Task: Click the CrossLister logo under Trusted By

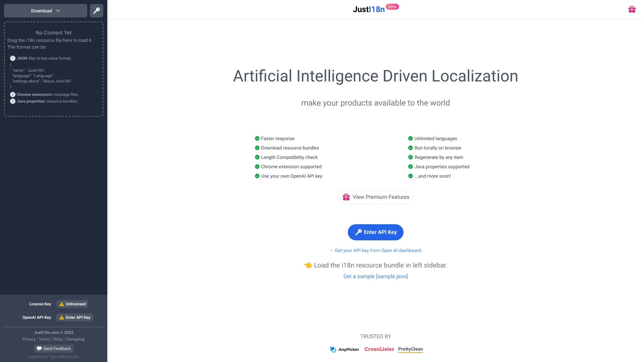Action: tap(379, 349)
